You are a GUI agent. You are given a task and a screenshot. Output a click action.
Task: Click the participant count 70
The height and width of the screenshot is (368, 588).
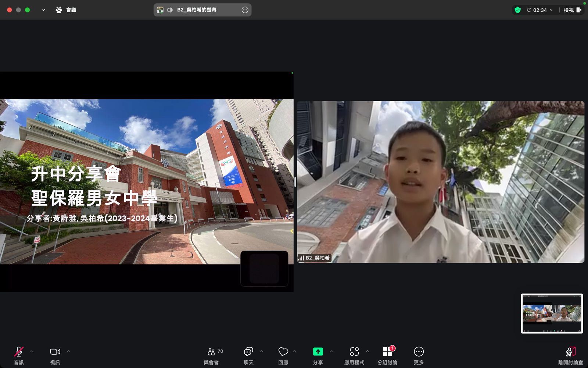click(x=220, y=351)
